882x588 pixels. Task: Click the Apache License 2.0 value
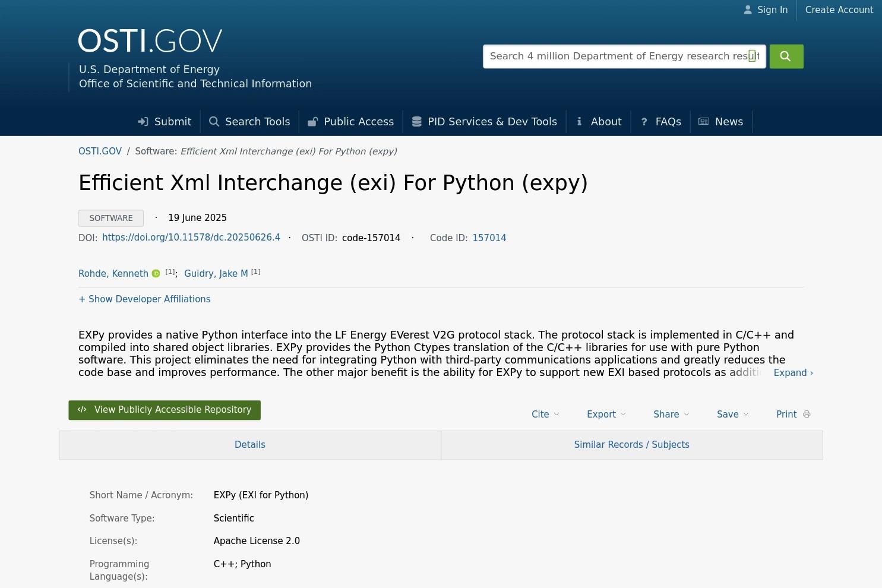[x=257, y=541]
